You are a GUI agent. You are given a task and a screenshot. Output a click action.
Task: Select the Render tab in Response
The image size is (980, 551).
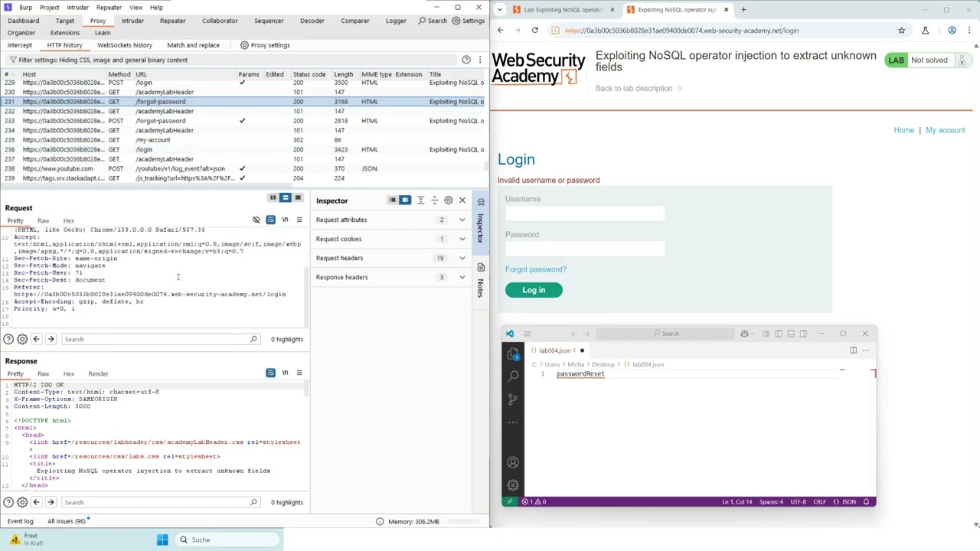click(x=98, y=373)
